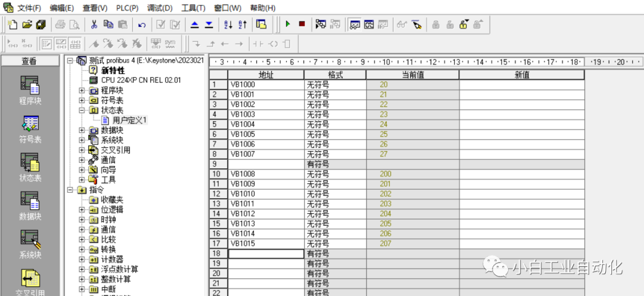Click the New Project toolbar icon

tap(13, 24)
